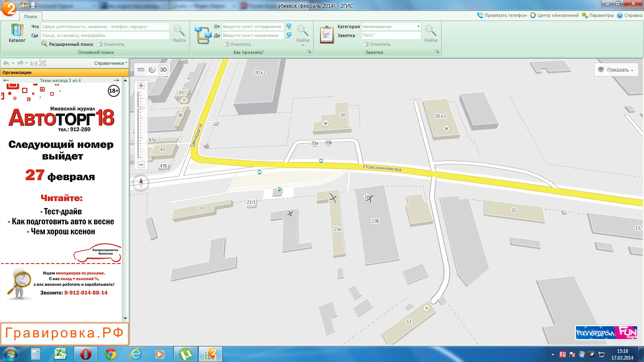Click the food marker on building 41
Image resolution: width=644 pixels, height=362 pixels.
point(184,100)
